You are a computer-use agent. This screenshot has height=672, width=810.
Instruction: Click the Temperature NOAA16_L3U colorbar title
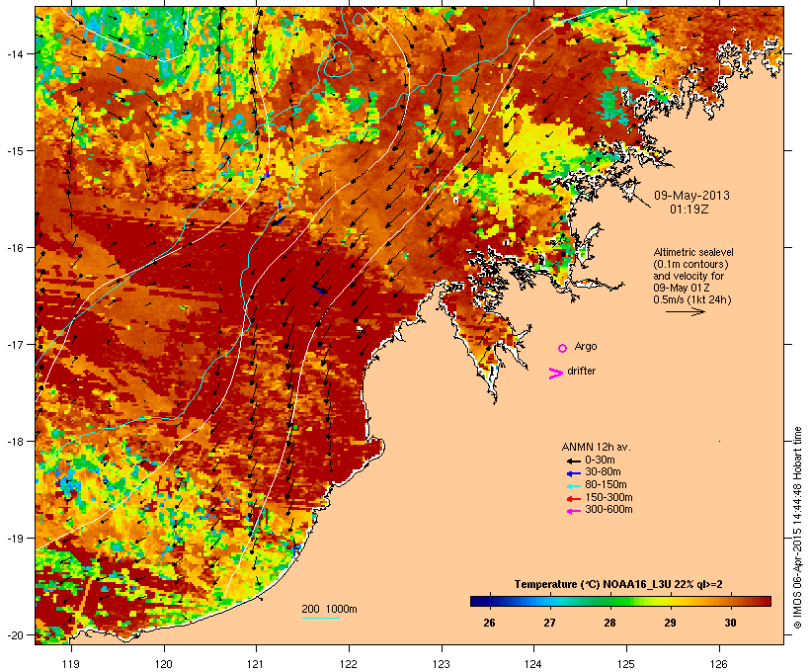[x=618, y=584]
